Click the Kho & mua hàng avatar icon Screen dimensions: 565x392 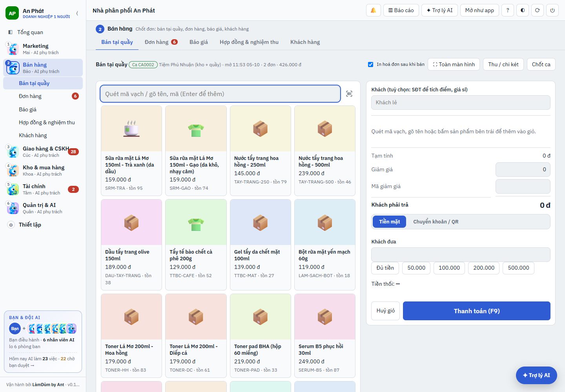coord(13,171)
